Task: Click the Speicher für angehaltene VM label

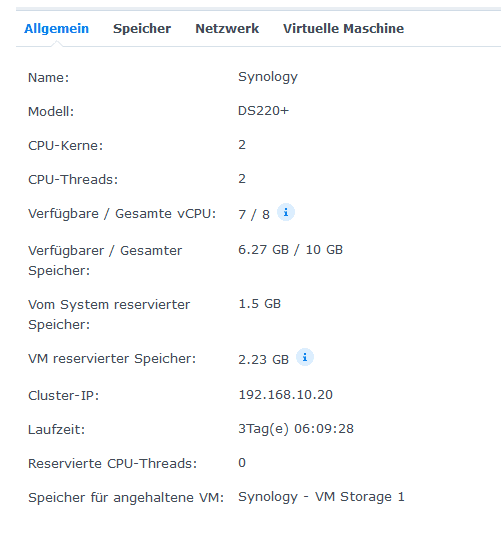Action: [126, 497]
